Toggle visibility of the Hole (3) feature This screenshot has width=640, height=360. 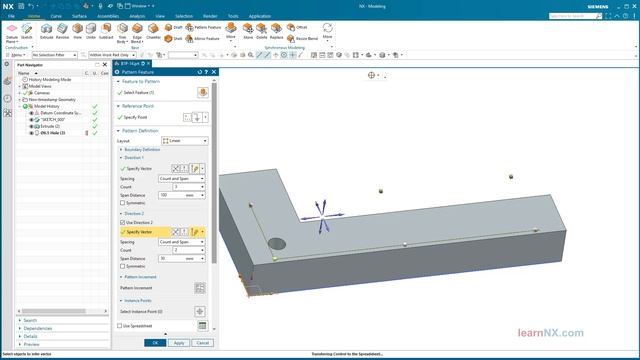click(x=31, y=133)
